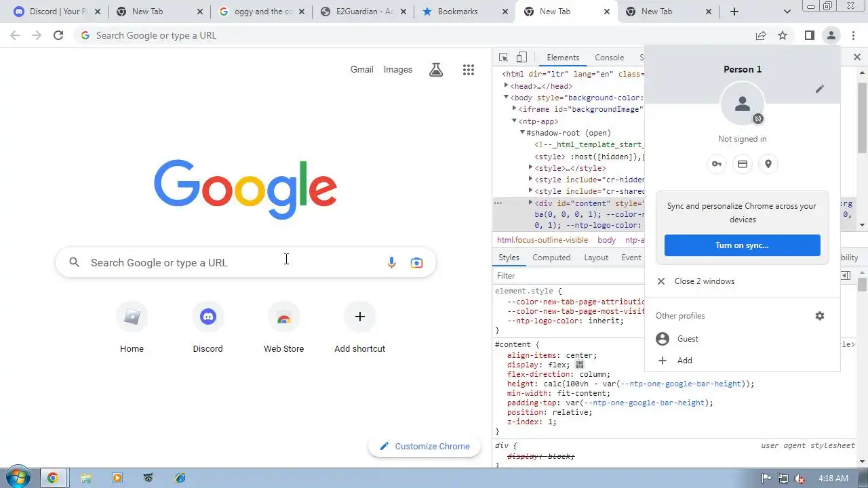Open saved passwords via the key icon
The width and height of the screenshot is (868, 488).
(717, 164)
